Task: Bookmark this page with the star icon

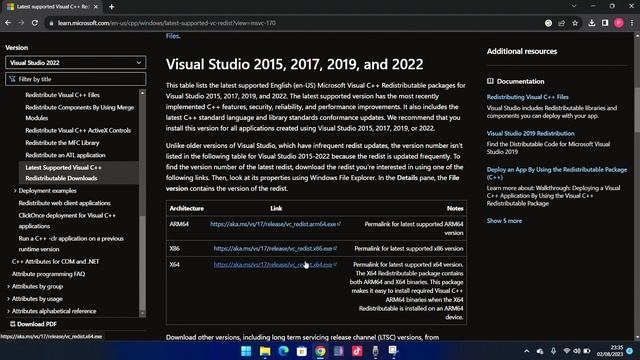Action: [575, 23]
